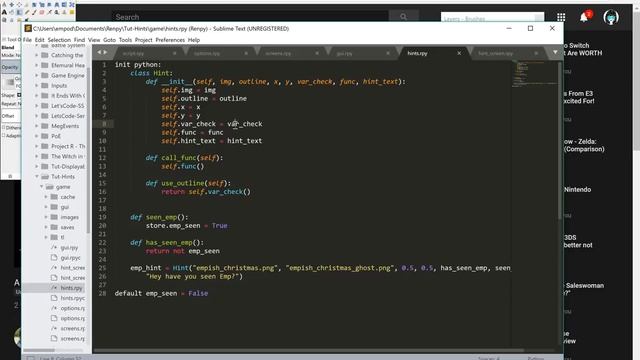Click the Opacity slider in paint window
The height and width of the screenshot is (360, 640).
pyautogui.click(x=11, y=67)
